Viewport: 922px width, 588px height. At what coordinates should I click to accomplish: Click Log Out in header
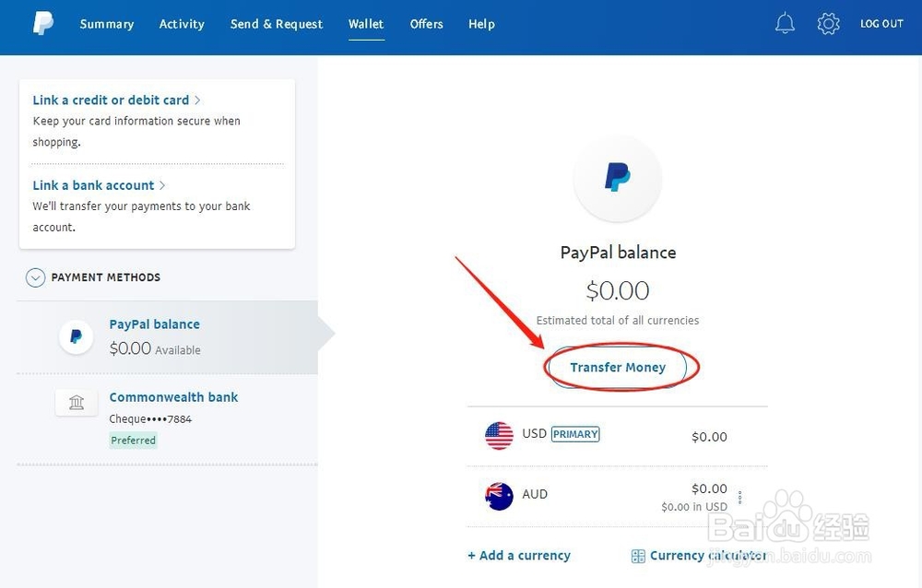(881, 24)
